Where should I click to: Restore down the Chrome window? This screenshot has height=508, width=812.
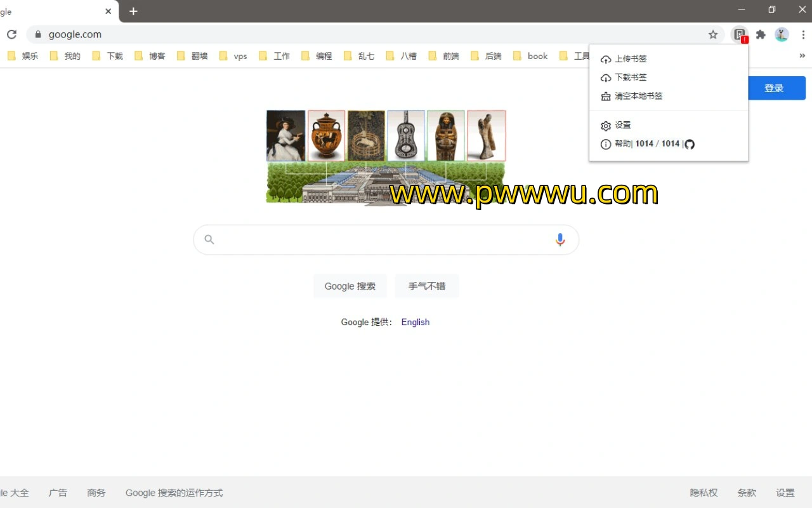(x=772, y=10)
